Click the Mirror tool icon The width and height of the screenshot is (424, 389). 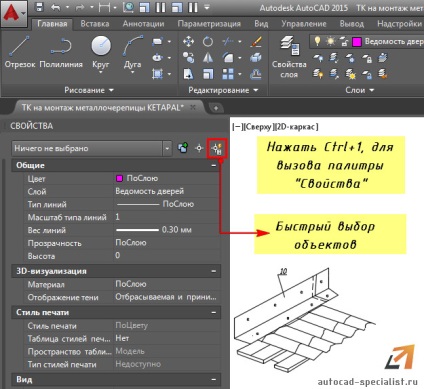tap(208, 58)
